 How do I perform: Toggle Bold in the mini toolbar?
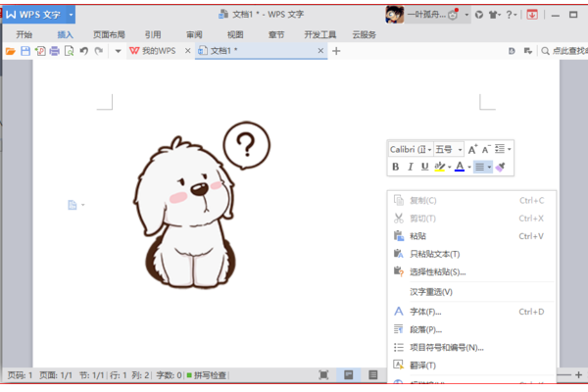pyautogui.click(x=396, y=168)
